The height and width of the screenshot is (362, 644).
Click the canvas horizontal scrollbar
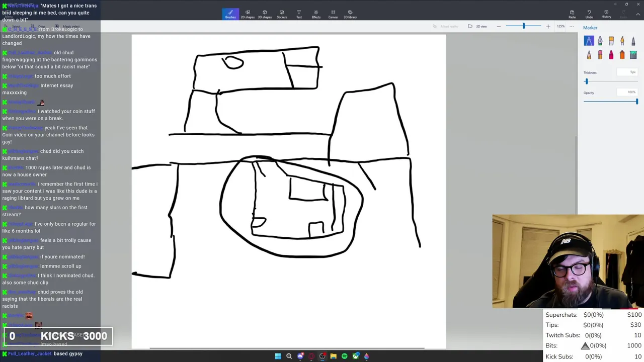click(287, 348)
